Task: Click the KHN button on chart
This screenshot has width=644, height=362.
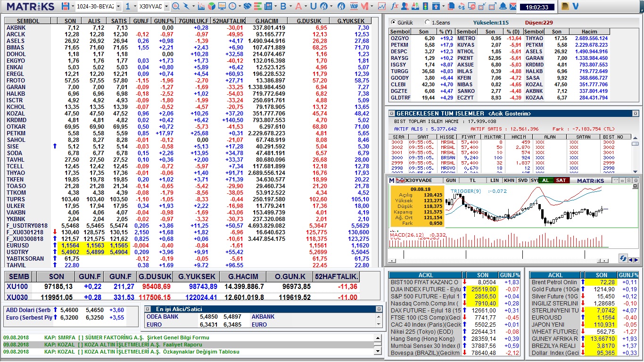Action: 509,181
